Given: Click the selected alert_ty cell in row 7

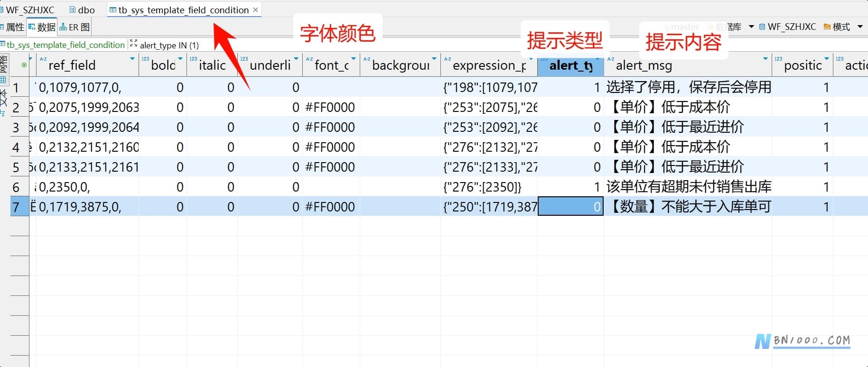Looking at the screenshot, I should point(570,207).
